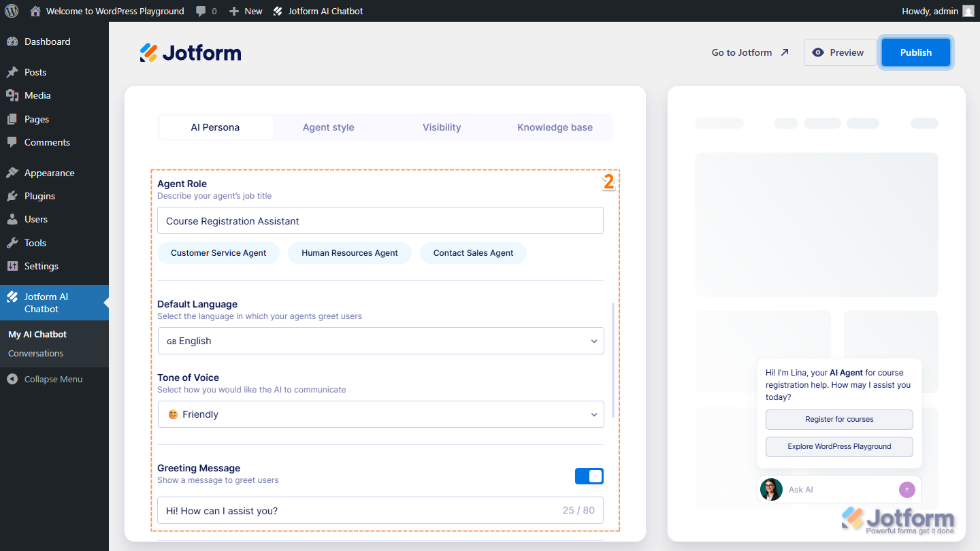Click the WordPress logo in admin bar

(x=12, y=11)
